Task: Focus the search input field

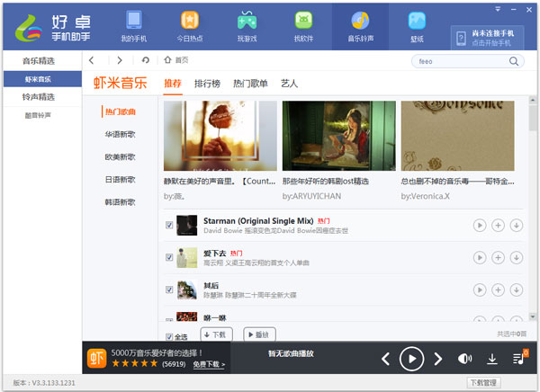Action: click(x=462, y=61)
